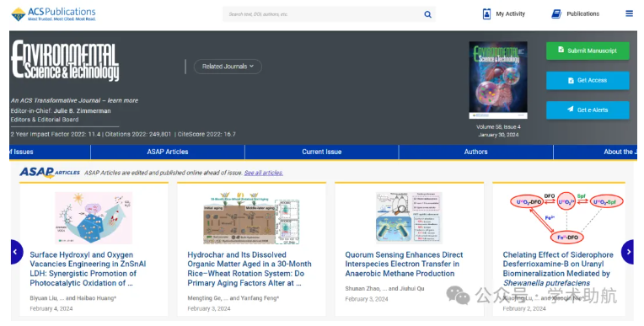The width and height of the screenshot is (644, 326).
Task: Click the CiteScore 2022: 16.7 text
Action: tap(207, 134)
